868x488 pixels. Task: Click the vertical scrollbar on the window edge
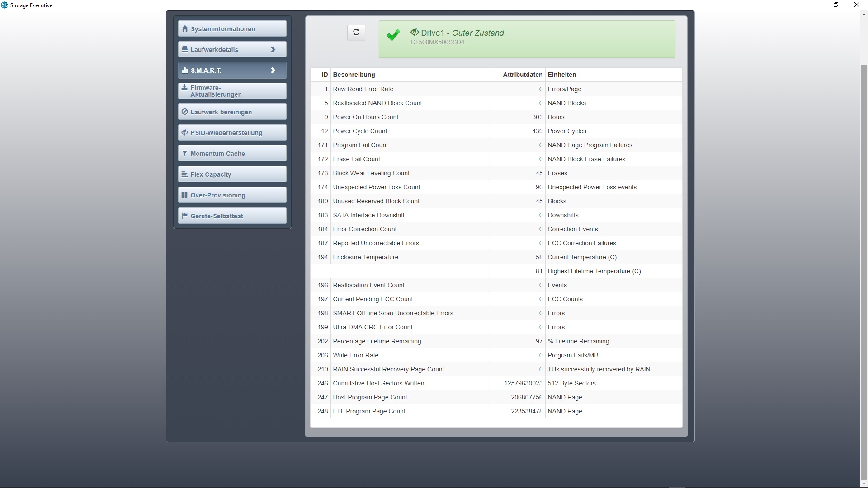tap(864, 271)
